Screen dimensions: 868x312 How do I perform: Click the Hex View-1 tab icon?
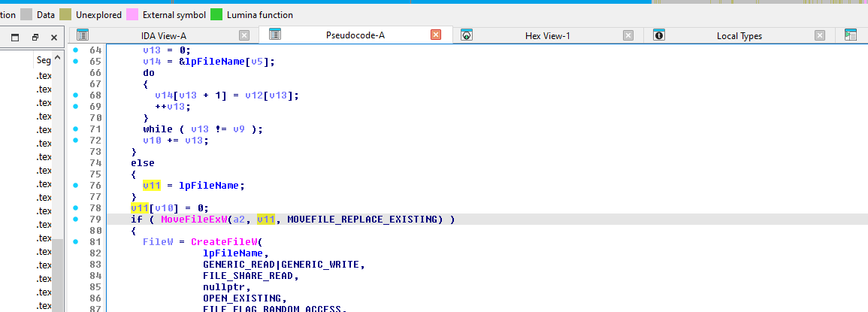pos(467,35)
